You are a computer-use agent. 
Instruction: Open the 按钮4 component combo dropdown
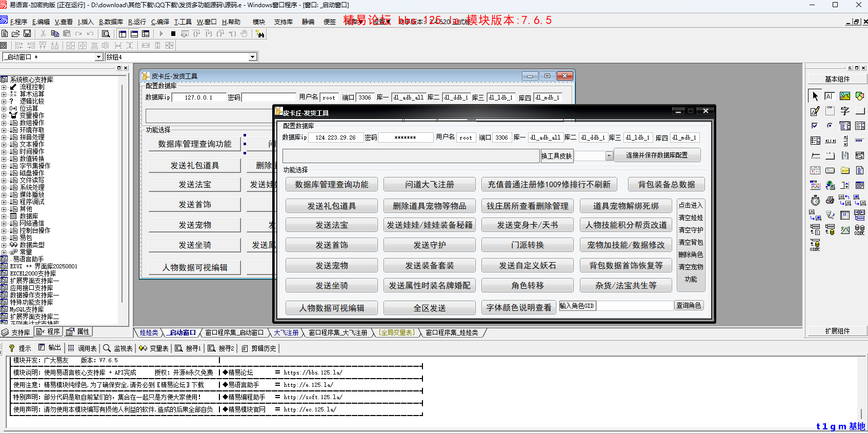click(252, 57)
